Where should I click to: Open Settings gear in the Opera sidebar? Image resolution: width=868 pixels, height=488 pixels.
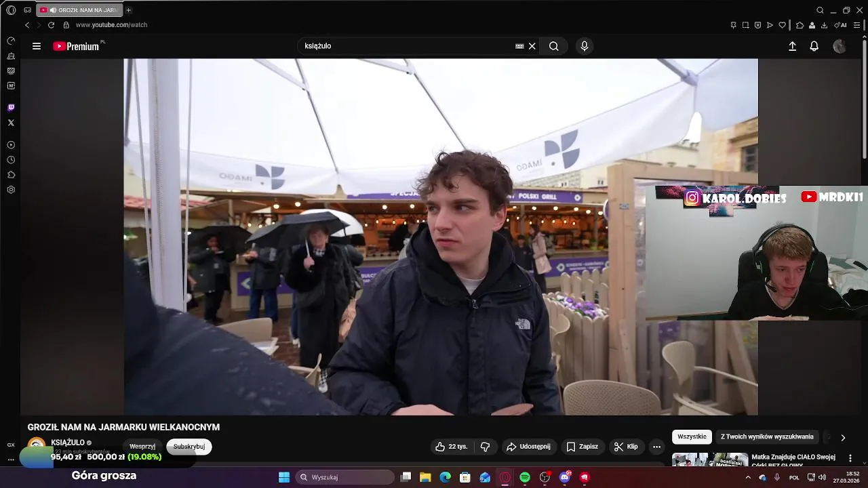pyautogui.click(x=11, y=190)
